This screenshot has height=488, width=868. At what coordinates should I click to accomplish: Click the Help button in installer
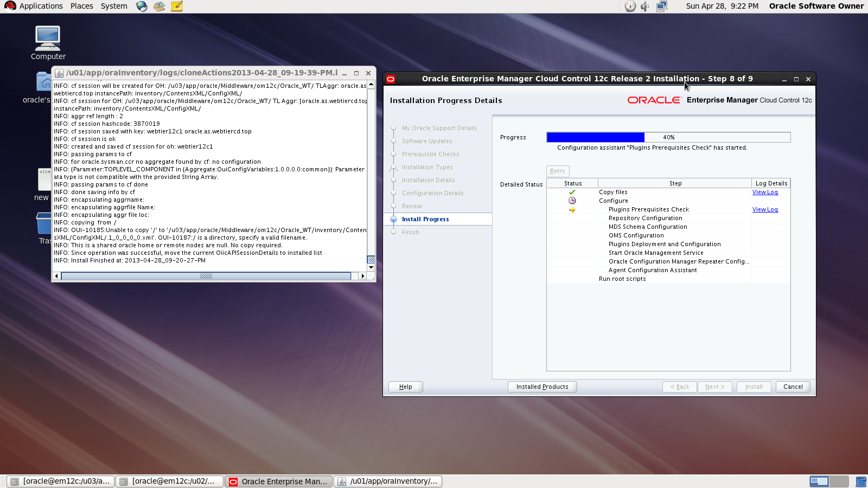click(405, 387)
